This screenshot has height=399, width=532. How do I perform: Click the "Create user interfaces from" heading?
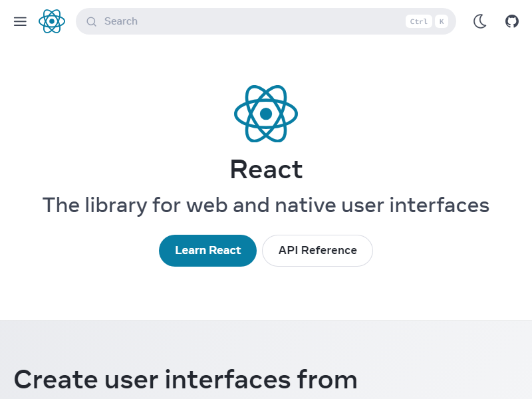coord(186,380)
